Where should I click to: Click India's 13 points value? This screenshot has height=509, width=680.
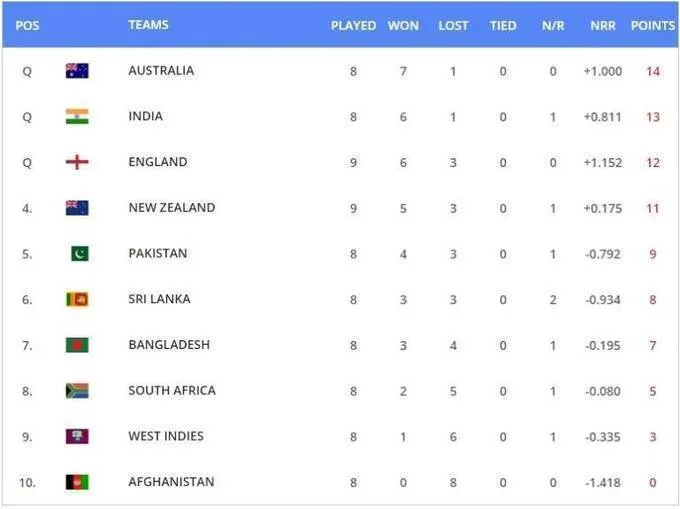point(653,117)
